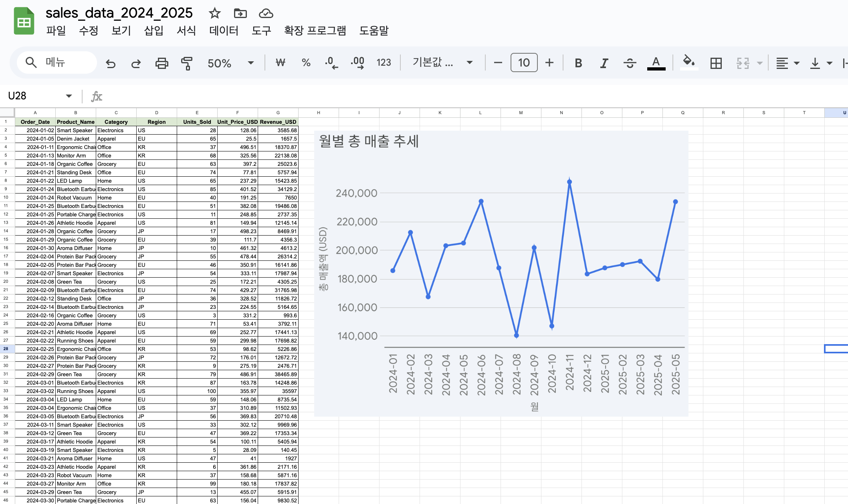Select the Units_Sold header cell
The image size is (848, 504).
tap(197, 122)
